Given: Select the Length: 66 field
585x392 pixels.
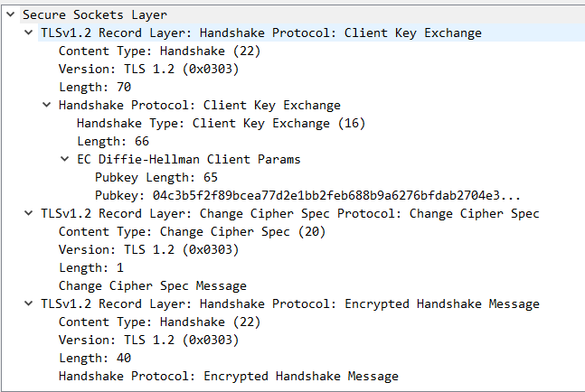Looking at the screenshot, I should point(112,141).
